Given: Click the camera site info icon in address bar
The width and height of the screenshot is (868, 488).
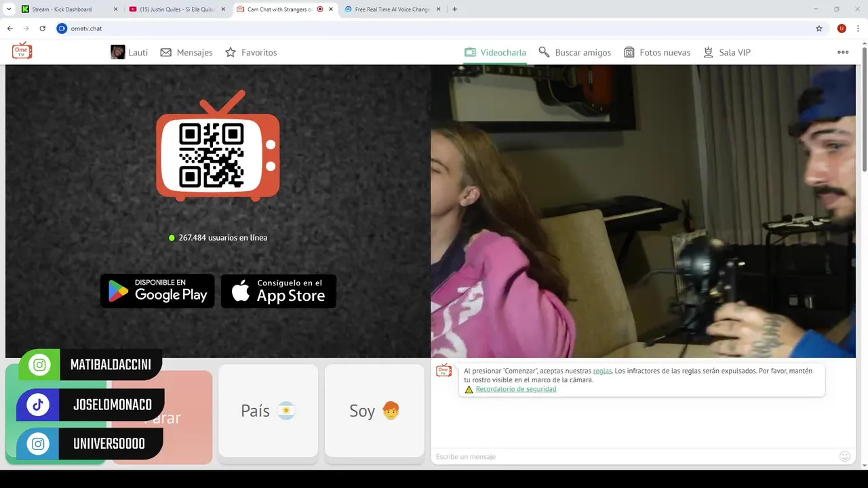Looking at the screenshot, I should click(62, 28).
